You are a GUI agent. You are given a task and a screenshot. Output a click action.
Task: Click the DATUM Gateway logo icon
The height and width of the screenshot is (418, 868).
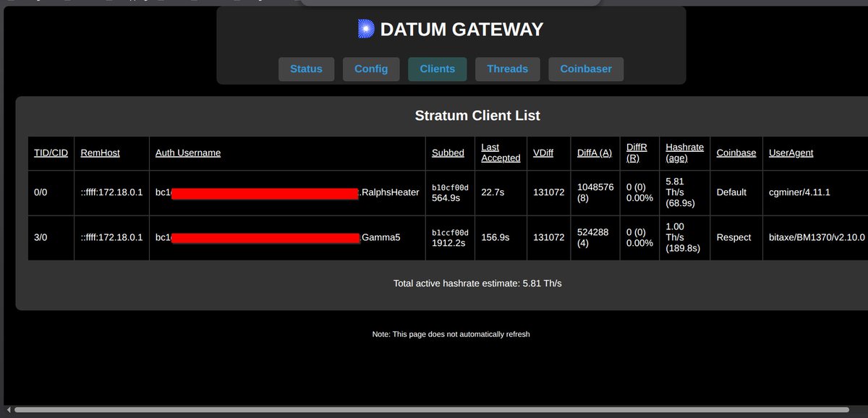coord(367,29)
